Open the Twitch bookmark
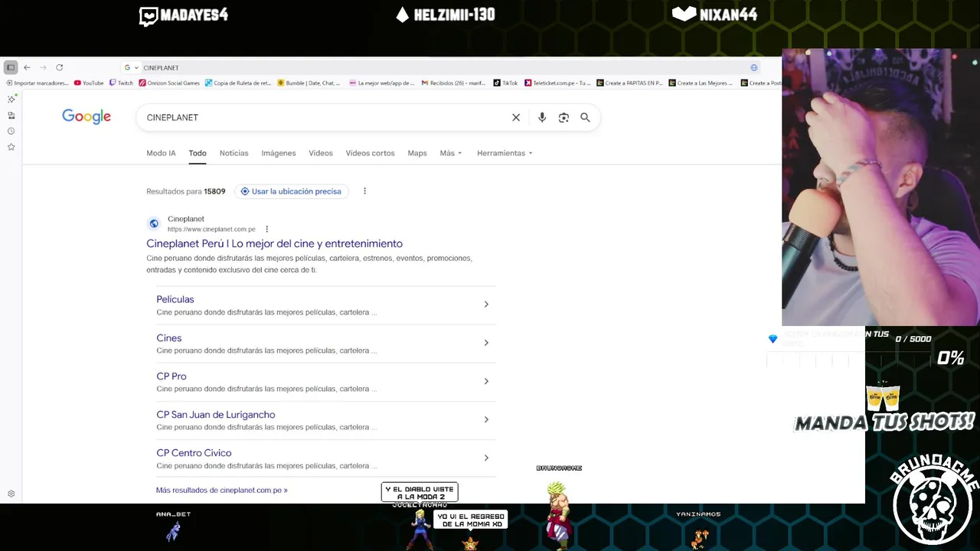Screen dimensions: 980x551 [x=121, y=83]
